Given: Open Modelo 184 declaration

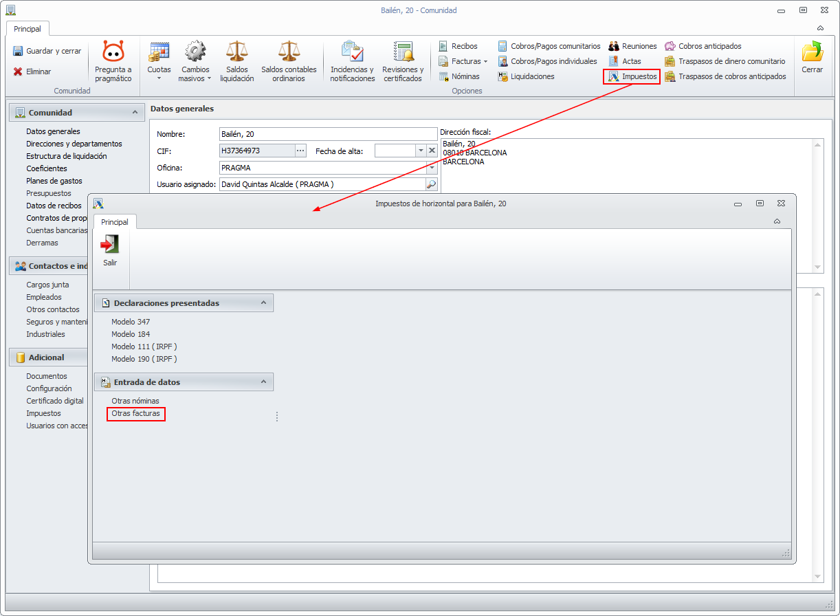Looking at the screenshot, I should [131, 334].
